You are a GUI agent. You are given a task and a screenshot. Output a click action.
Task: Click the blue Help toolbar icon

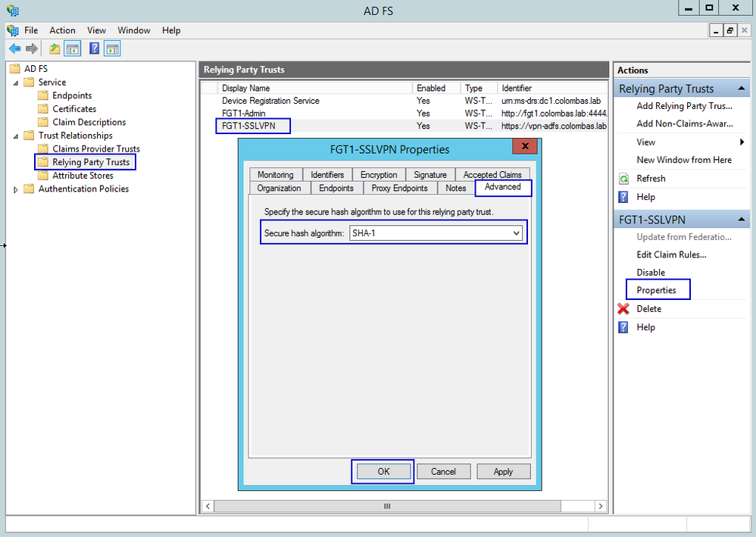click(95, 49)
